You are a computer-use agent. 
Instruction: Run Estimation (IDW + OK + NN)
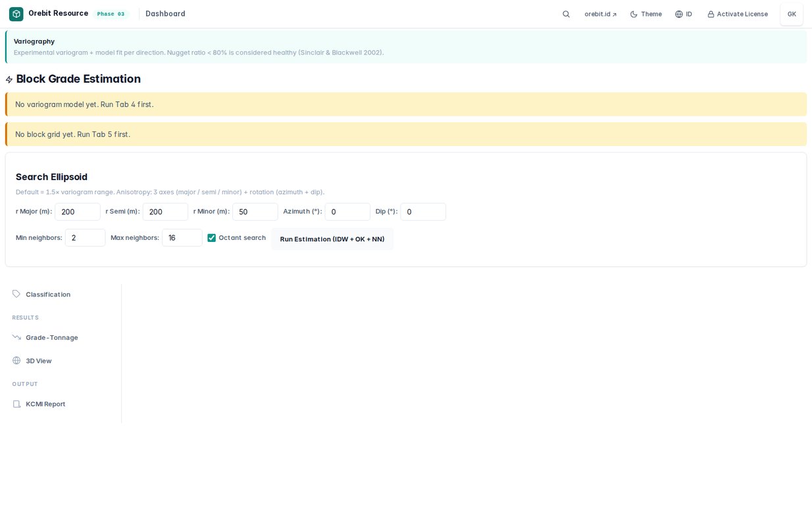pyautogui.click(x=332, y=239)
